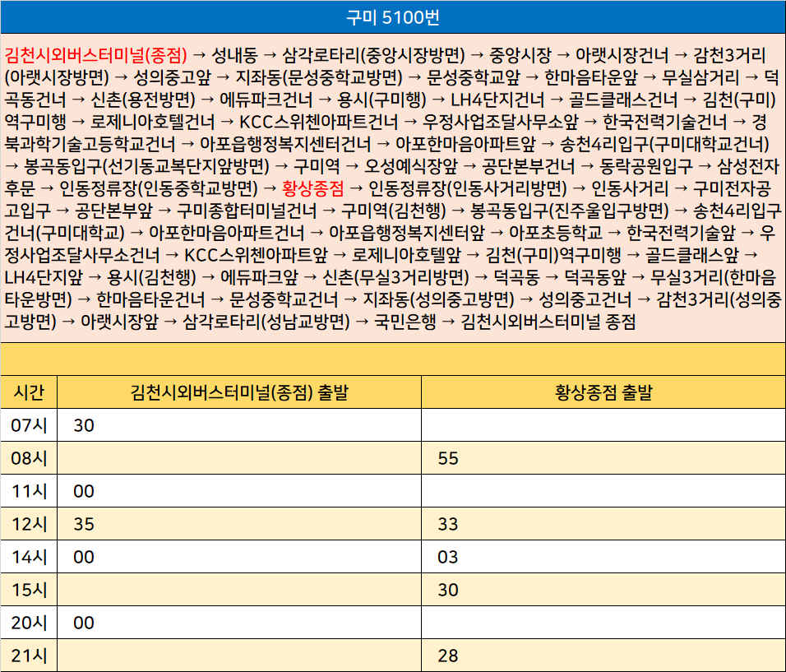Viewport: 786px width, 672px height.
Task: Click '인동정류장(인동중학교방면)' stop name
Action: (x=159, y=188)
